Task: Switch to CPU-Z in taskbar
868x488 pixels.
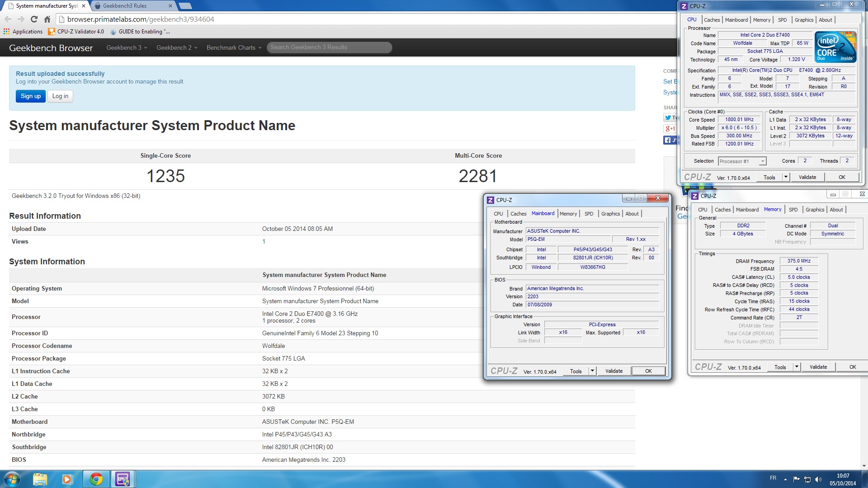Action: point(123,479)
